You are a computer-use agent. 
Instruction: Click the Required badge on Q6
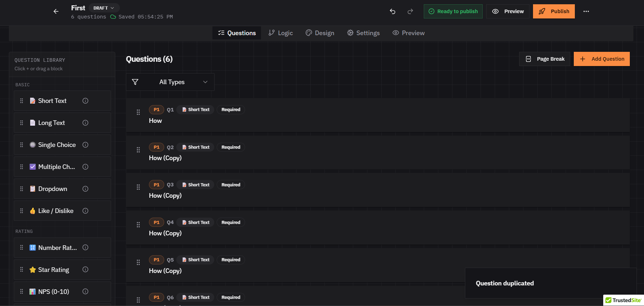coord(231,297)
